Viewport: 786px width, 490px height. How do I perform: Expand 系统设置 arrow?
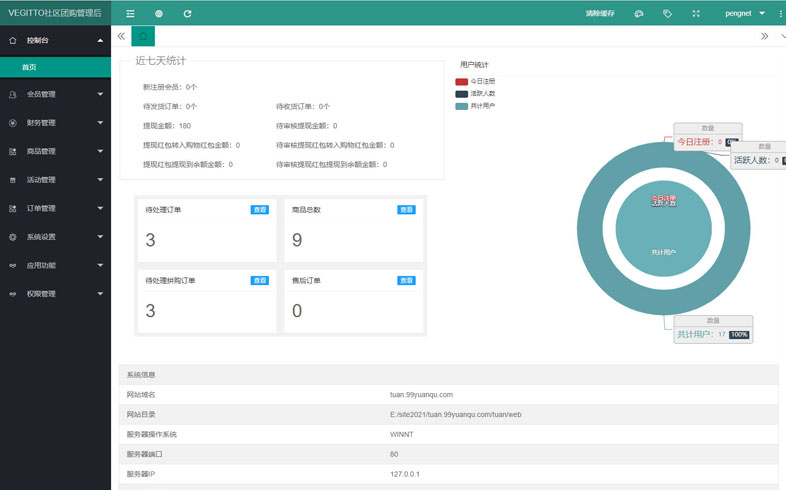[x=100, y=237]
